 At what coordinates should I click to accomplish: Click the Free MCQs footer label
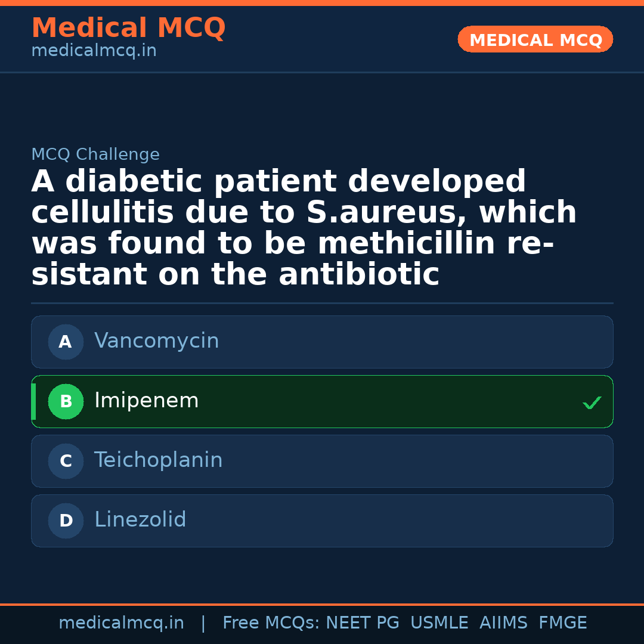pos(271,623)
